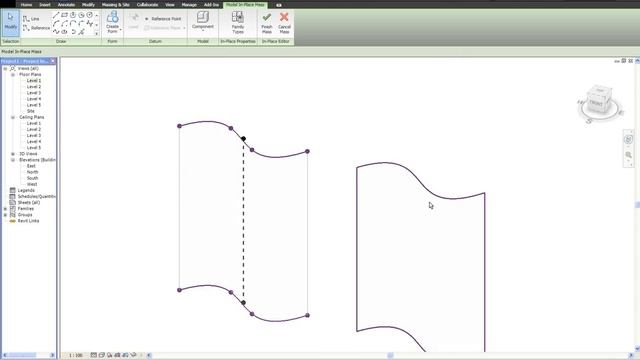The image size is (640, 360).
Task: Expand the Draw gallery more arrow
Action: click(97, 34)
